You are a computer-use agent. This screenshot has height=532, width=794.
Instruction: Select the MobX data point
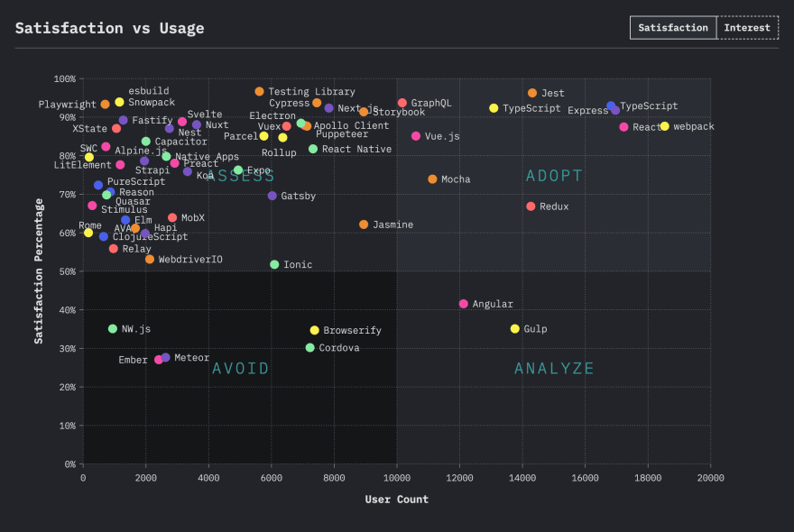pyautogui.click(x=172, y=218)
